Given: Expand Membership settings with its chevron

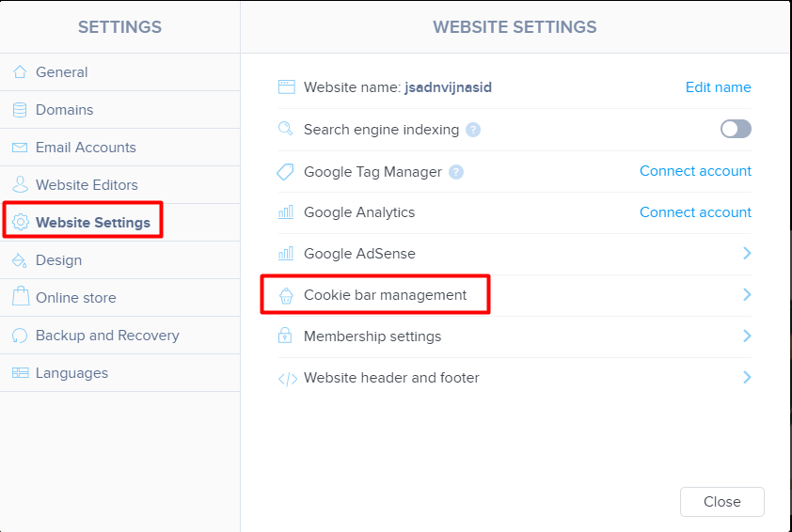Looking at the screenshot, I should point(747,336).
